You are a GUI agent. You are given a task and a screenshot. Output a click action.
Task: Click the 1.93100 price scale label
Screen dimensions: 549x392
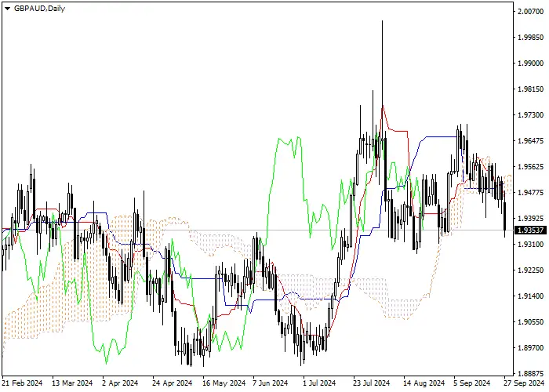point(530,244)
